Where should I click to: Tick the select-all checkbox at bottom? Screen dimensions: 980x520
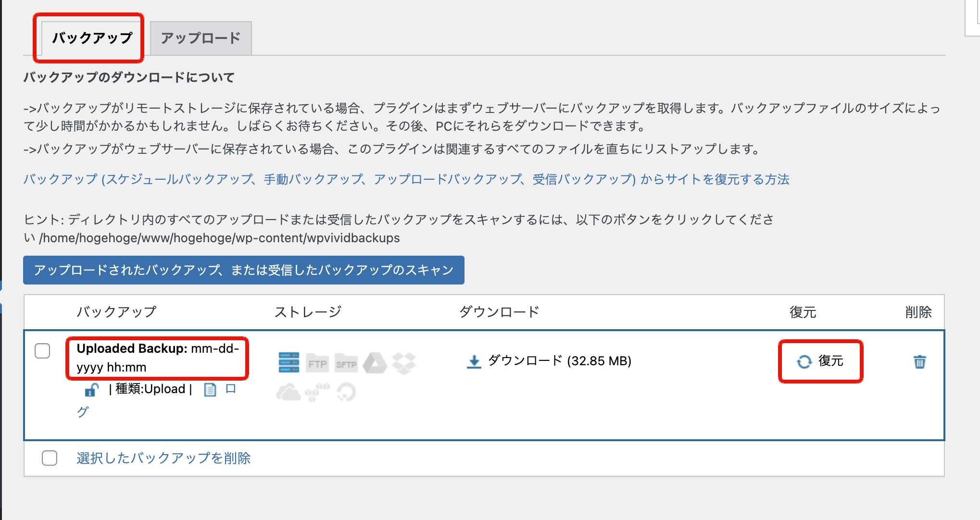point(50,458)
